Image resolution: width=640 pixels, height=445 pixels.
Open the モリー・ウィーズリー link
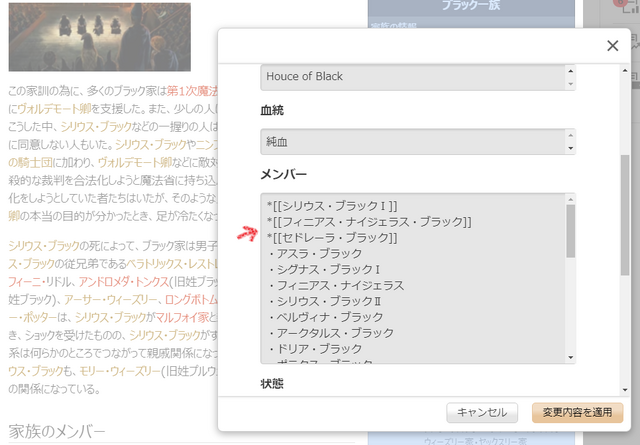click(x=120, y=371)
